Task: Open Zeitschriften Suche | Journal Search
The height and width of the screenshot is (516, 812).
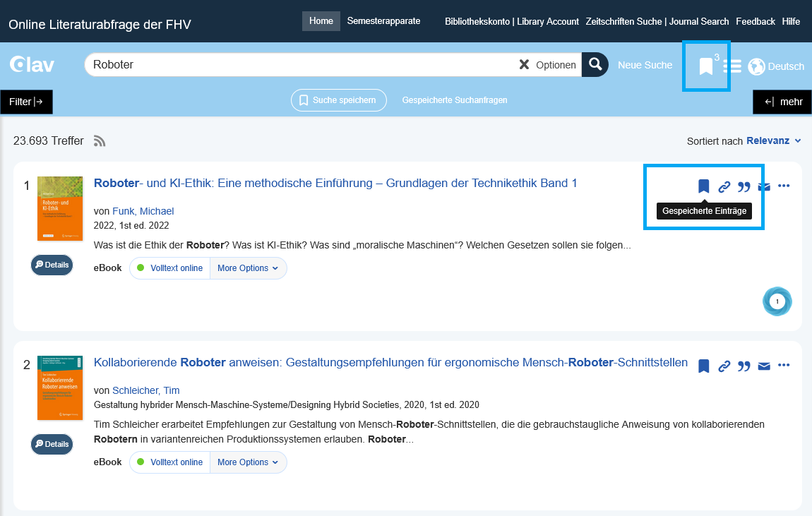Action: click(657, 22)
